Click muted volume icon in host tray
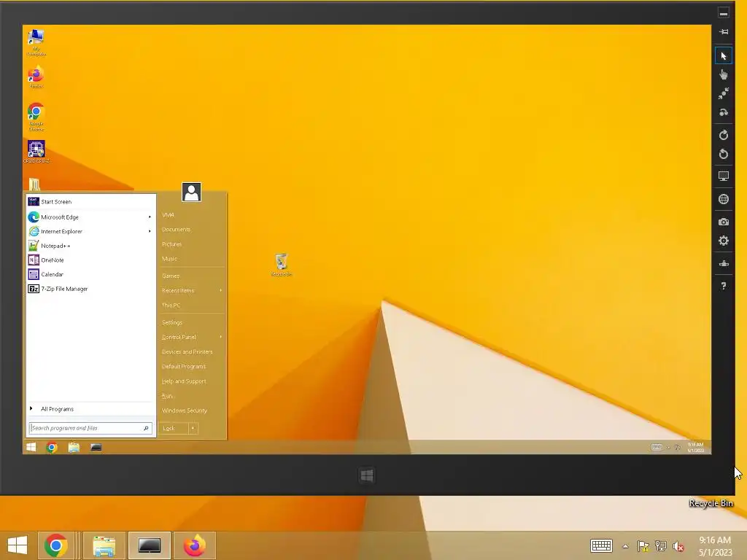 [678, 546]
